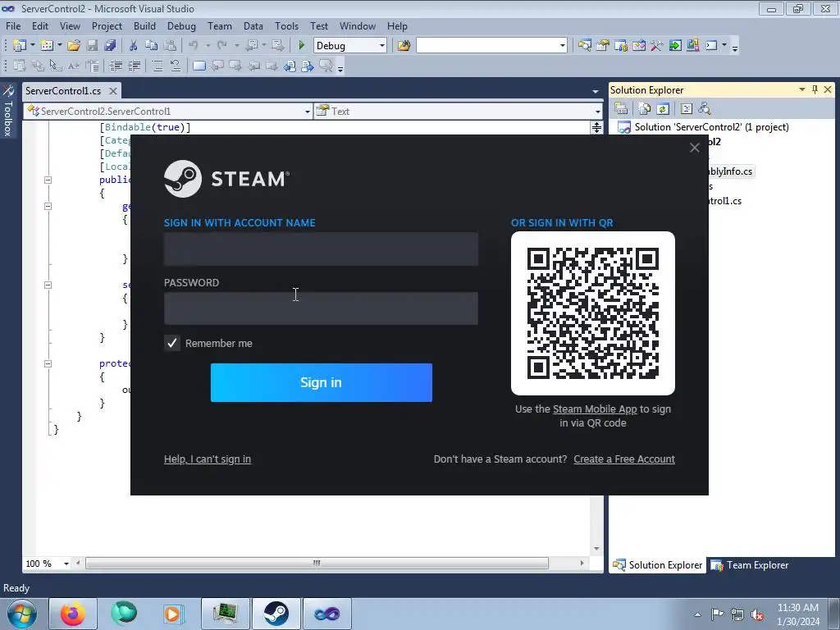Show hidden tray icons arrow
This screenshot has width=840, height=630.
click(x=697, y=614)
